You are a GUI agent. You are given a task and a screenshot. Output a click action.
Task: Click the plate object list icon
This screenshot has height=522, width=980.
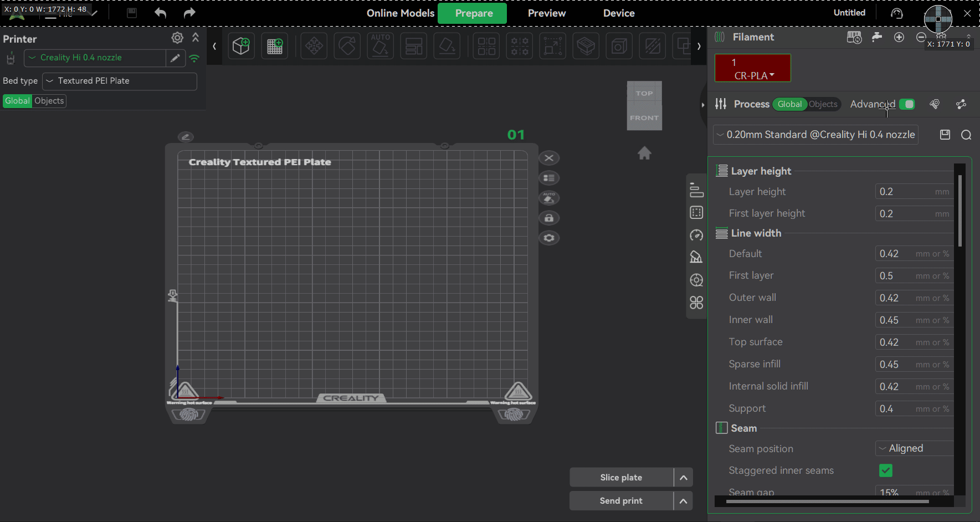pos(549,178)
